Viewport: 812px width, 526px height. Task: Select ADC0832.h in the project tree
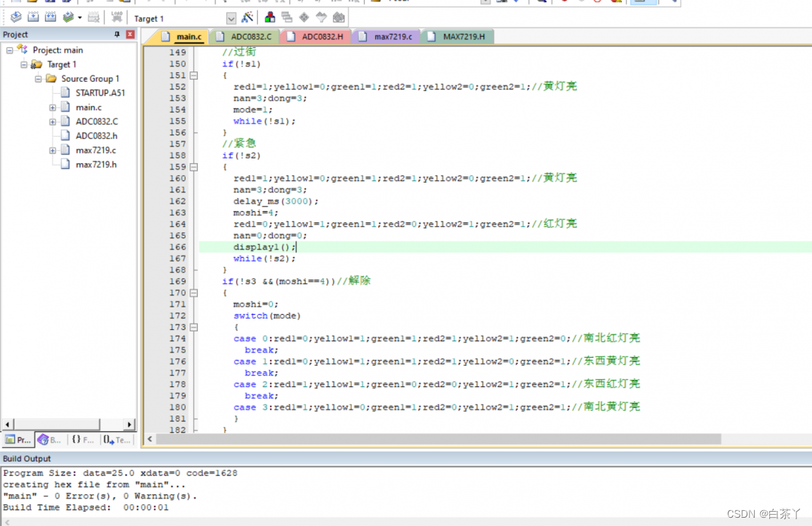point(96,136)
